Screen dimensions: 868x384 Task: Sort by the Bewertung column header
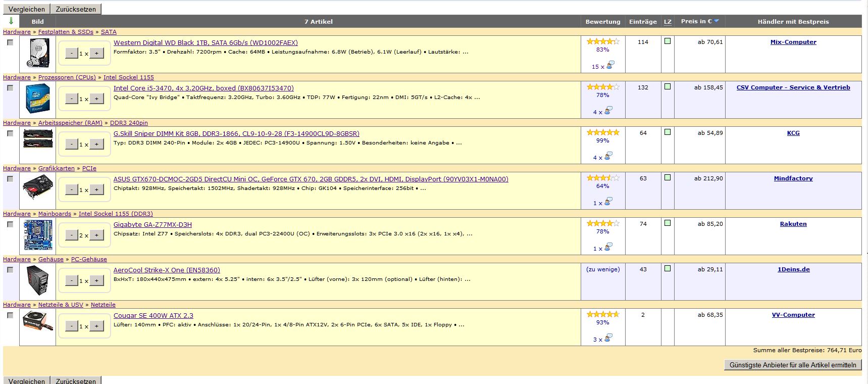(603, 22)
